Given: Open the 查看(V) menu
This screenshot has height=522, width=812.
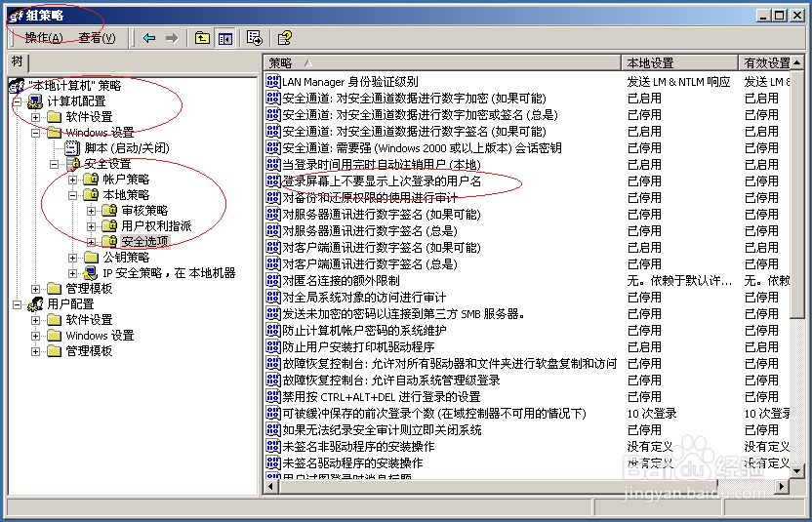Looking at the screenshot, I should (x=97, y=38).
